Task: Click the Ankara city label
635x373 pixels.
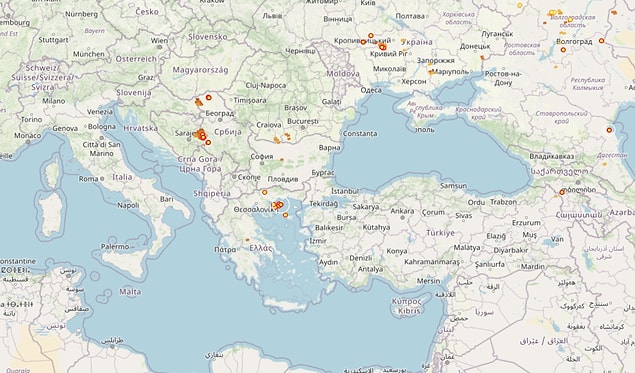Action: pos(402,211)
